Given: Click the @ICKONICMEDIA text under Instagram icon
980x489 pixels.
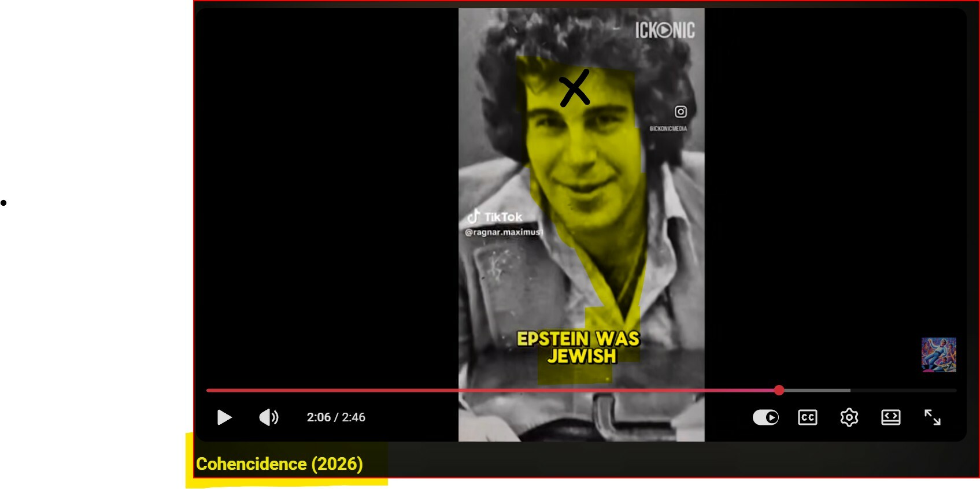Looking at the screenshot, I should click(668, 129).
